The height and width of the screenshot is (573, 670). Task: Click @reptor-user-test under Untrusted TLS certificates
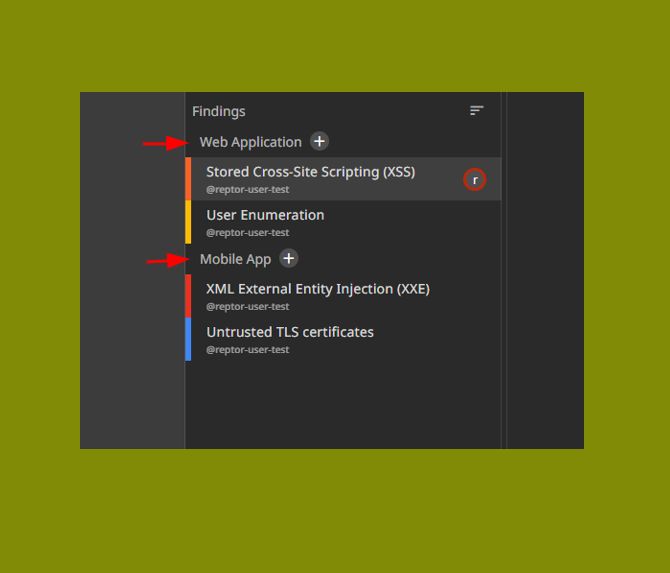[x=247, y=350]
